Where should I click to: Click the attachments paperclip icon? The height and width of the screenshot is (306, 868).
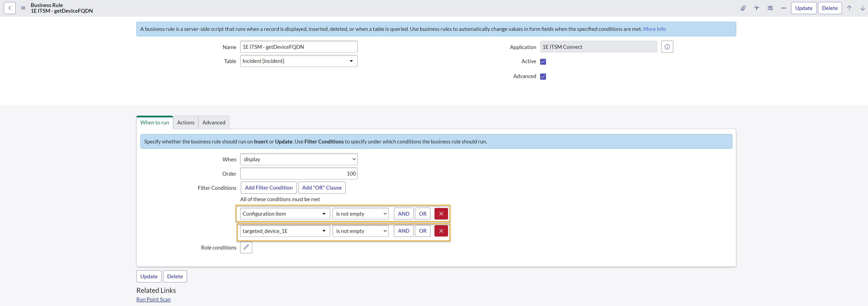tap(743, 8)
